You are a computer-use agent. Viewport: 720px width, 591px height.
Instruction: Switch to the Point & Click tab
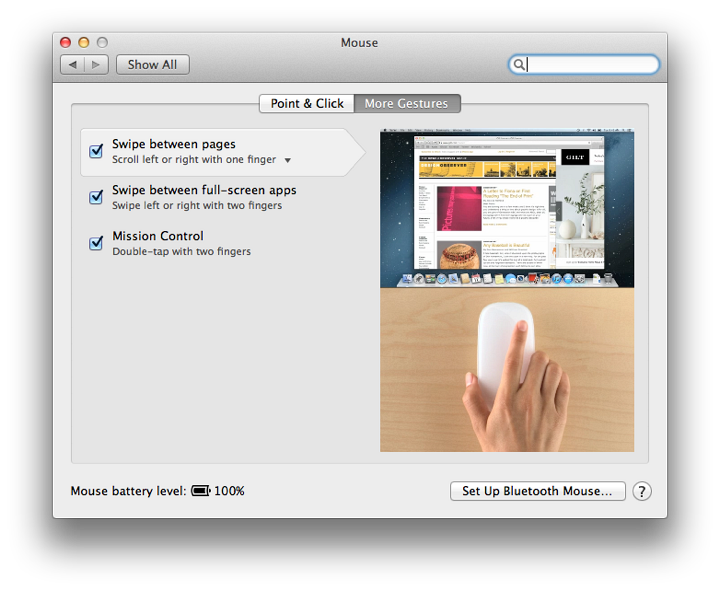point(307,103)
